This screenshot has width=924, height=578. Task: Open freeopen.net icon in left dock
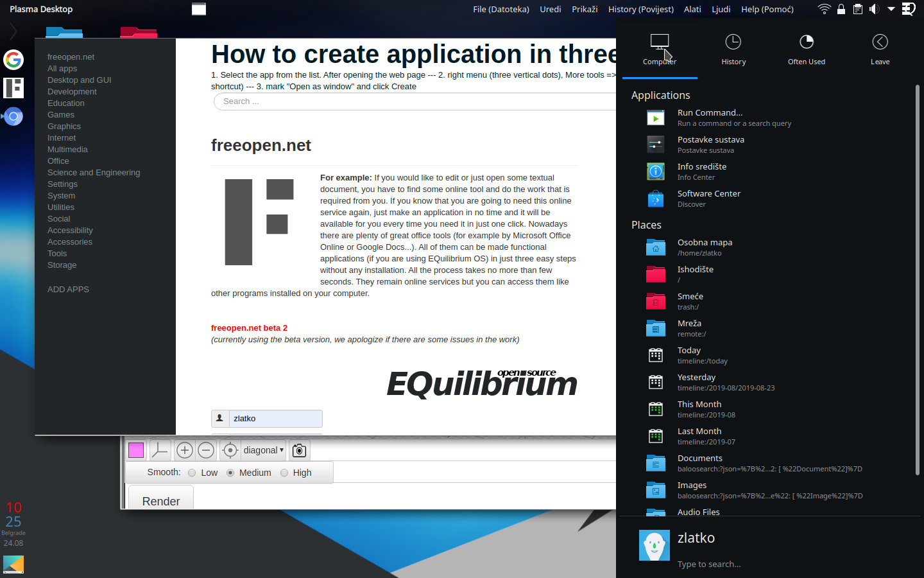[13, 88]
